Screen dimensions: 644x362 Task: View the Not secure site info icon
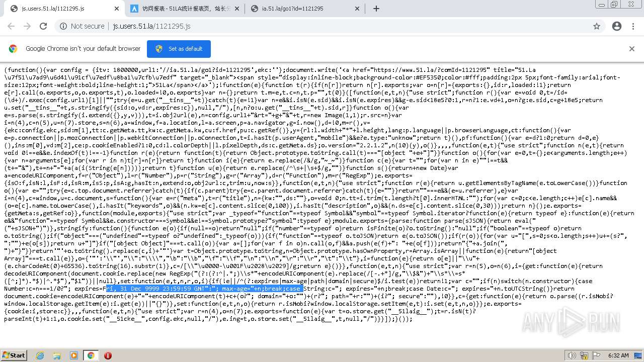pyautogui.click(x=63, y=26)
